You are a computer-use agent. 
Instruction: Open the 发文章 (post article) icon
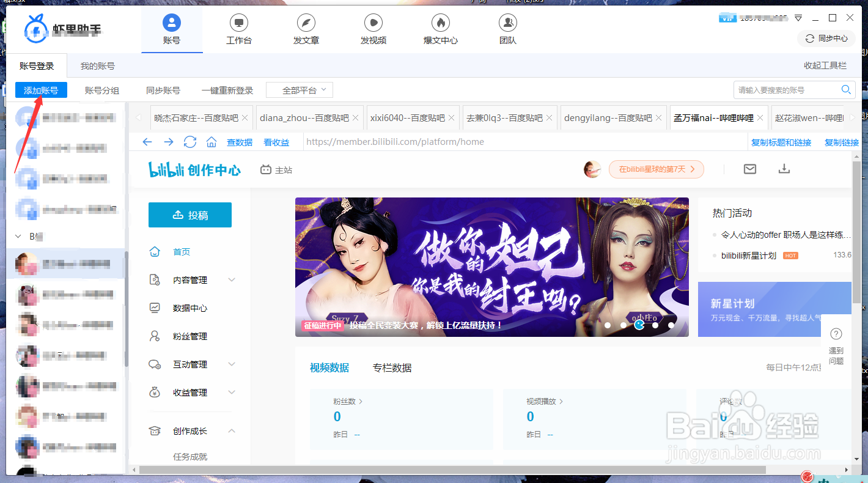[306, 29]
